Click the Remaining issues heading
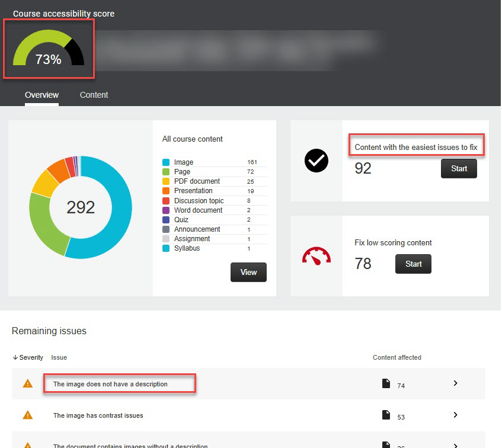Viewport: 502px width, 448px height. click(49, 331)
